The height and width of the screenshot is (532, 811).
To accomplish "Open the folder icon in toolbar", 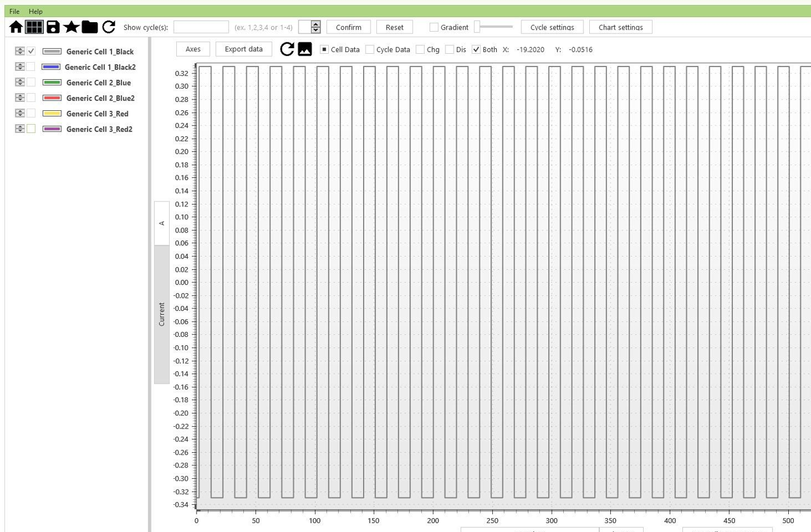I will tap(90, 27).
